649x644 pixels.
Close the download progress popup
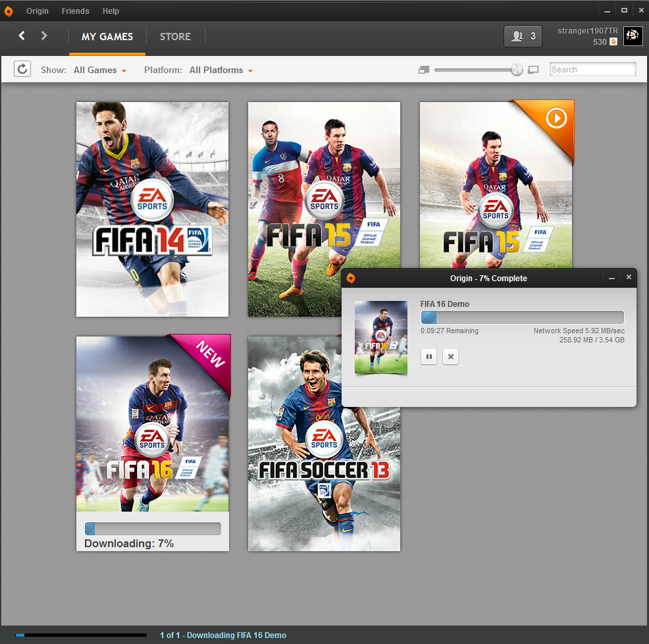pyautogui.click(x=629, y=277)
